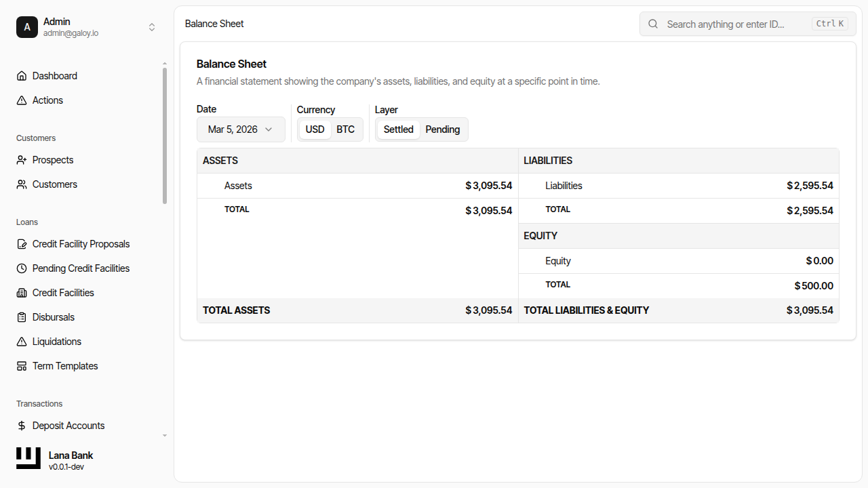Open Credit Facility Proposals via its document icon
868x488 pixels.
[21, 243]
